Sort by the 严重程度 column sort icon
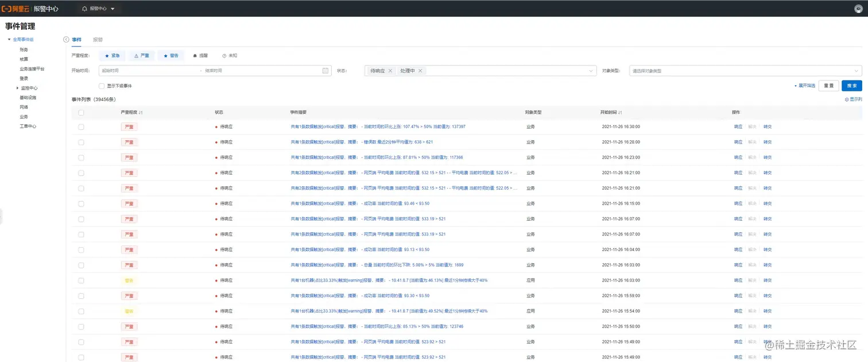 [x=141, y=113]
